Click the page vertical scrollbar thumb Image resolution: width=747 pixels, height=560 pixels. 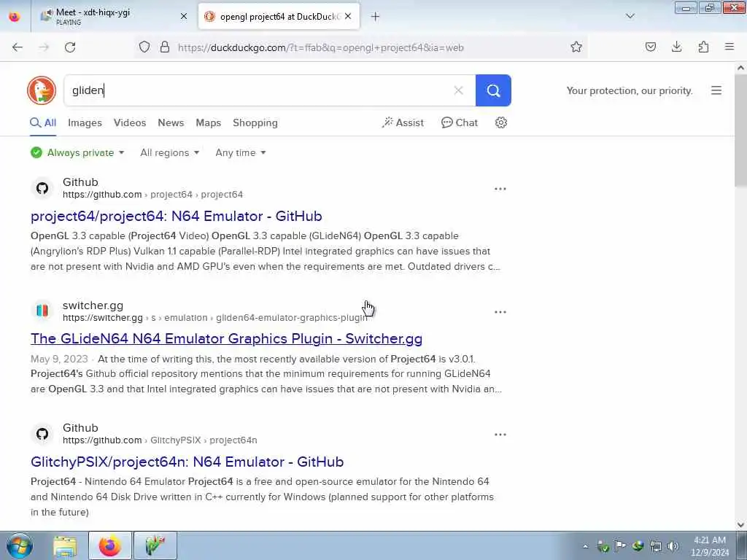click(741, 131)
